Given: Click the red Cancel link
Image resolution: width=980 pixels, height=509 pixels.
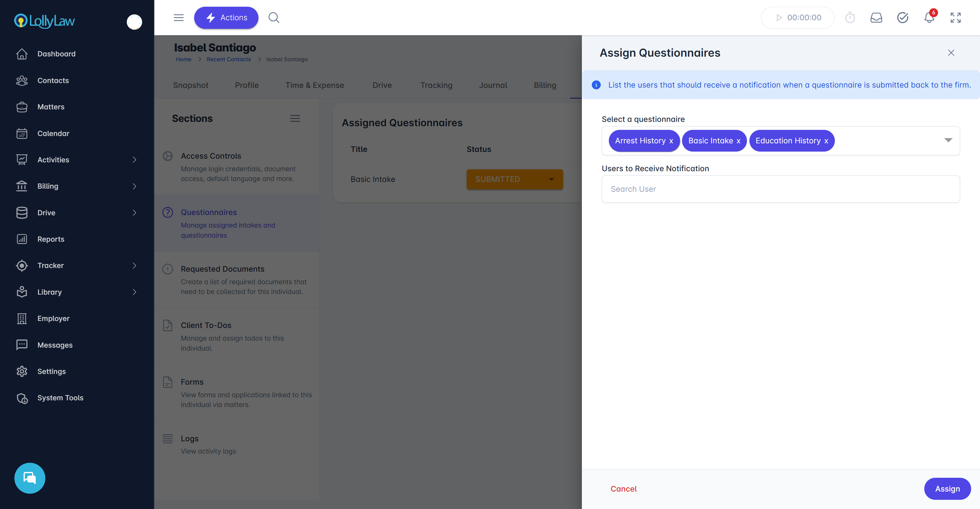Looking at the screenshot, I should (x=623, y=489).
